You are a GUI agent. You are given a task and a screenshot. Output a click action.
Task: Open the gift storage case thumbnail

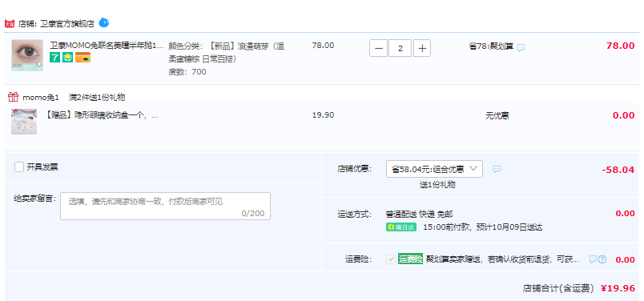click(24, 122)
